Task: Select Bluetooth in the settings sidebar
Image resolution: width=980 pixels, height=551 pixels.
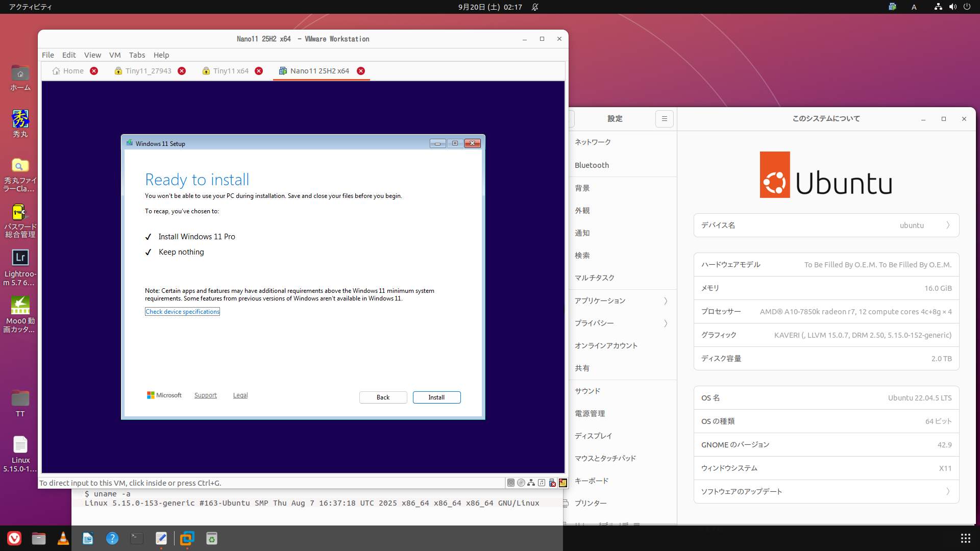Action: point(592,165)
